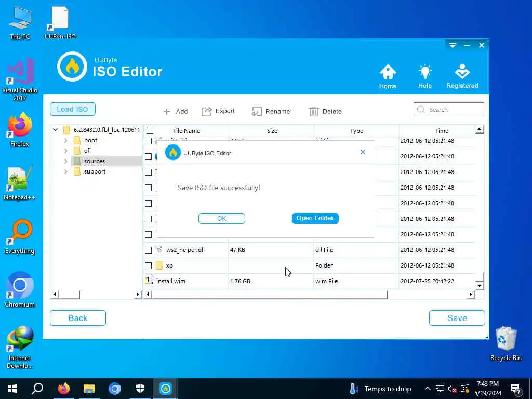The image size is (532, 399).
Task: Open the UUByte ISO desktop shortcut
Action: pos(60,23)
